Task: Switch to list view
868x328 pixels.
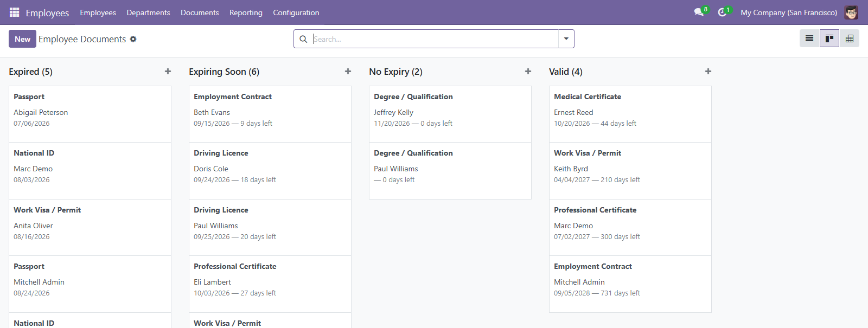Action: coord(809,38)
